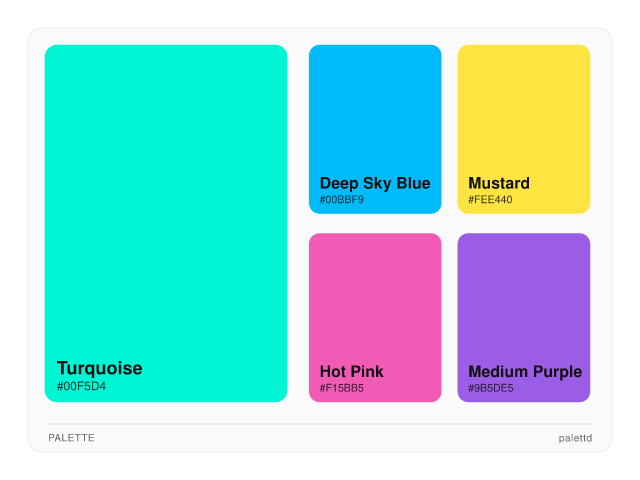Open the palettd brand link
The image size is (640, 480).
(x=575, y=438)
